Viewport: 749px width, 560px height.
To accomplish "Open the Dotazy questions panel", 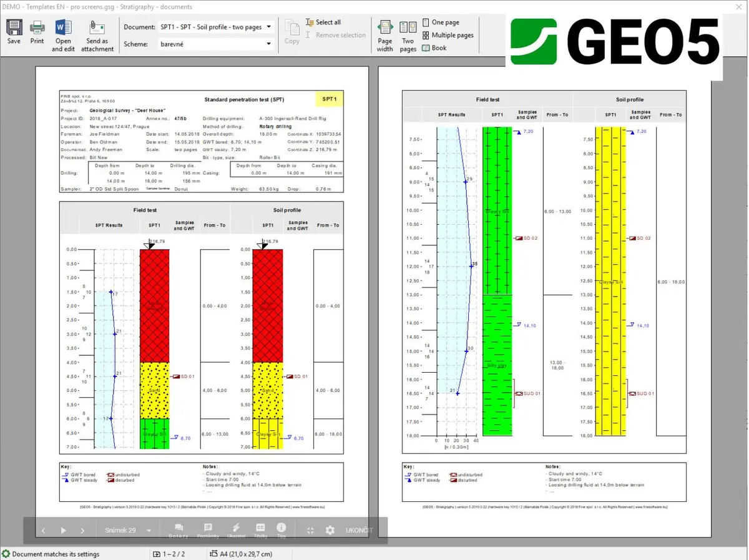I will [179, 531].
